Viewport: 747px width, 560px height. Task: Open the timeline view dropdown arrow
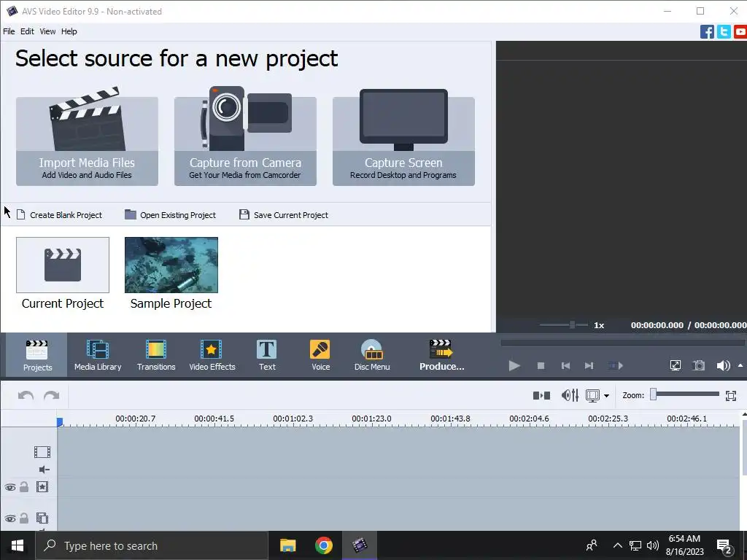pos(606,396)
